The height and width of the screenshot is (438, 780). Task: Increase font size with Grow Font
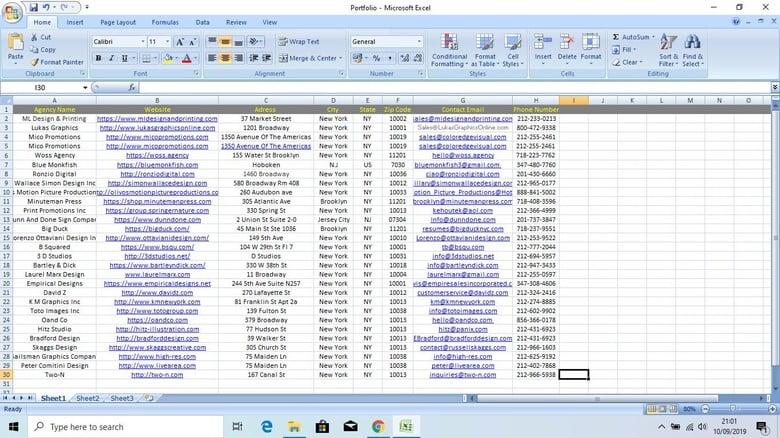[180, 42]
